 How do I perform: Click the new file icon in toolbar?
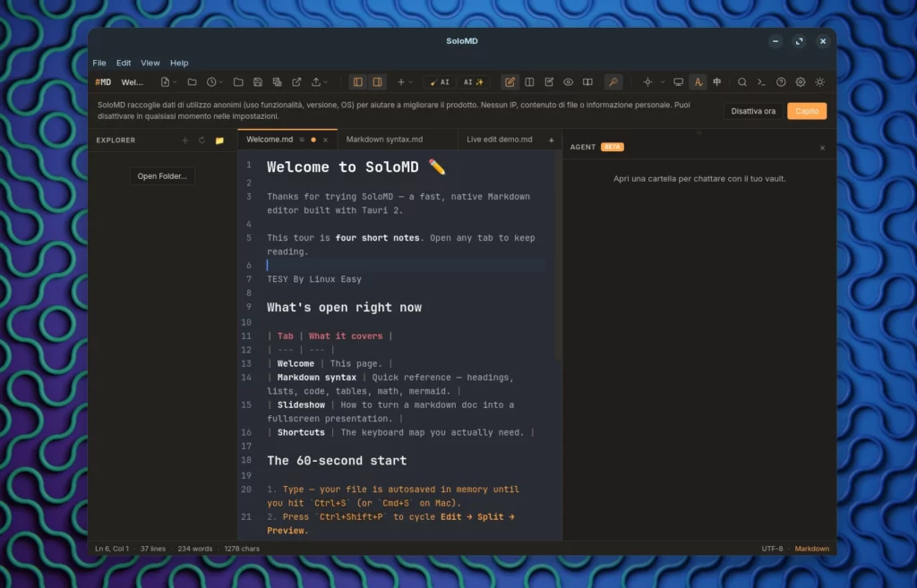point(165,82)
